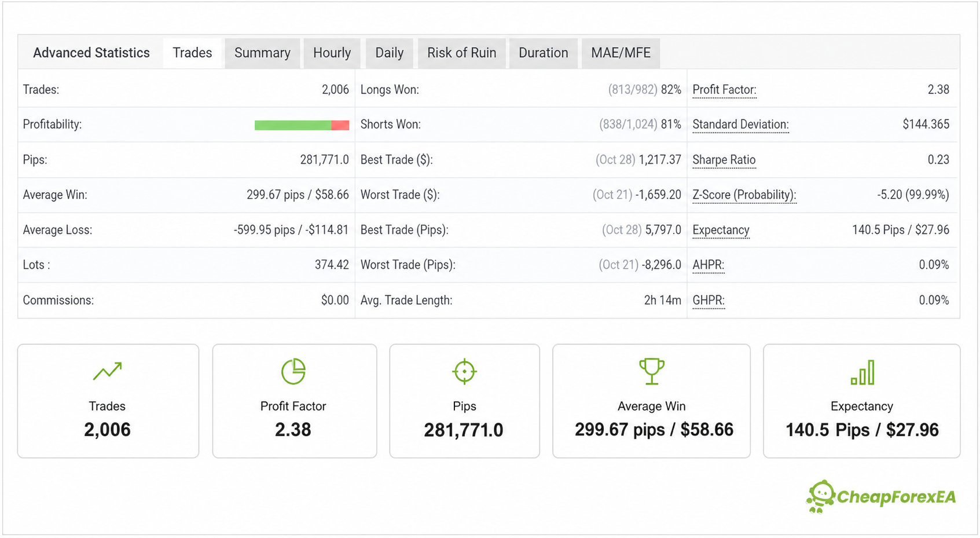The image size is (980, 538).
Task: Switch to the Summary tab
Action: coord(262,53)
